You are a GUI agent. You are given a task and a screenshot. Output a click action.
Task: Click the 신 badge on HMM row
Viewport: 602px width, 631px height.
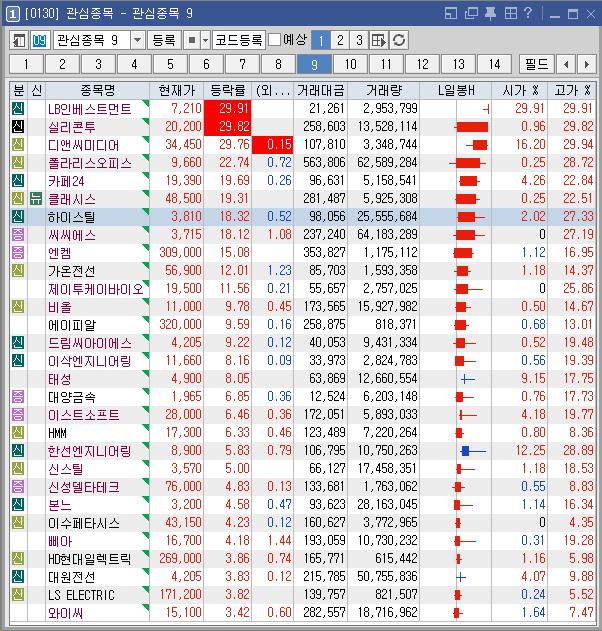coord(18,433)
